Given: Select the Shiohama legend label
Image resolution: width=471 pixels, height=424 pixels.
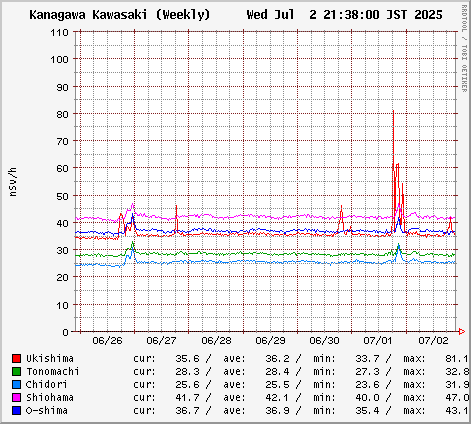Looking at the screenshot, I should pos(50,397).
